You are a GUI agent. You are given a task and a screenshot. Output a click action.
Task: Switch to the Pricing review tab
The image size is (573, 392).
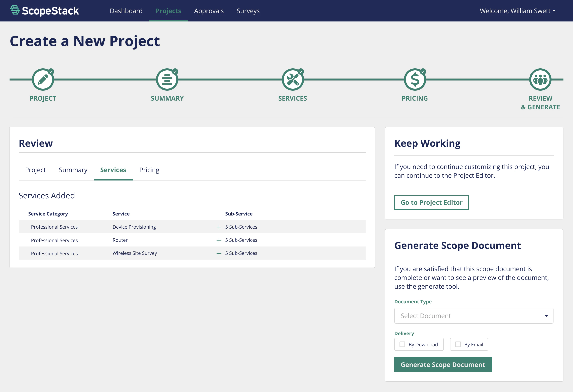(x=149, y=170)
